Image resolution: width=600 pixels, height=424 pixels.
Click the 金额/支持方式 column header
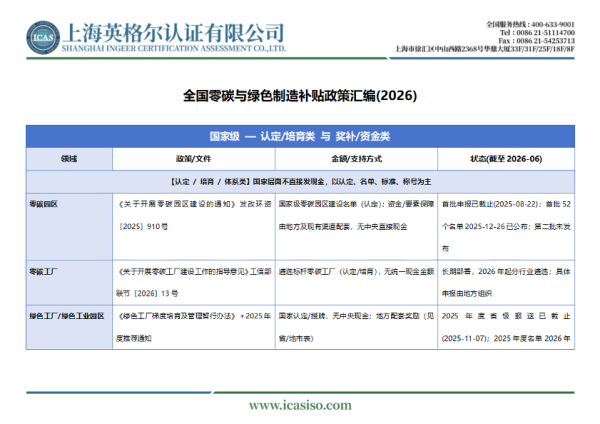pyautogui.click(x=356, y=159)
